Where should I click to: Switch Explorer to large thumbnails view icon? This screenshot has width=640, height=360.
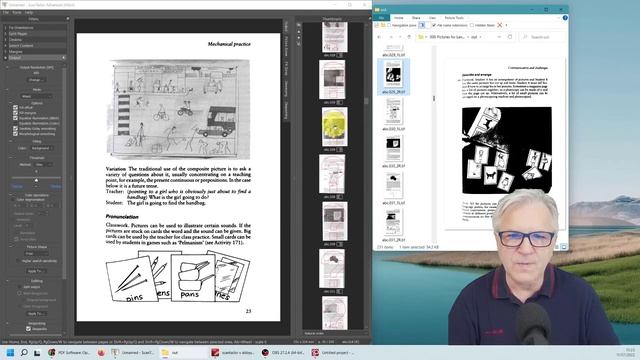pos(564,247)
